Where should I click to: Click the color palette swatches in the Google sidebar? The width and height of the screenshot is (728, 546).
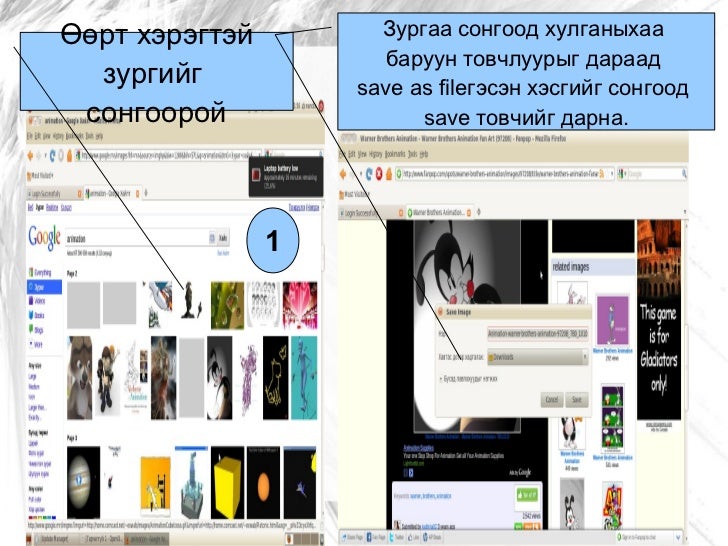[42, 516]
